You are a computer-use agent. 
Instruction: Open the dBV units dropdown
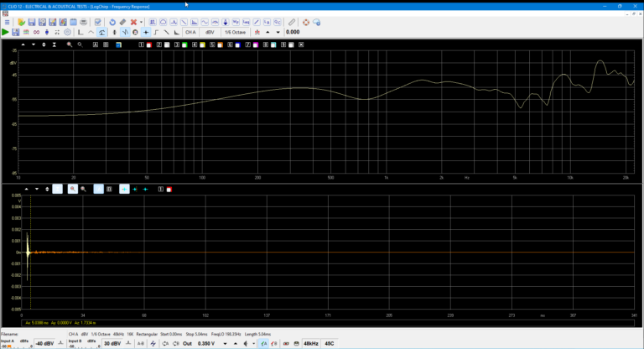(x=210, y=32)
